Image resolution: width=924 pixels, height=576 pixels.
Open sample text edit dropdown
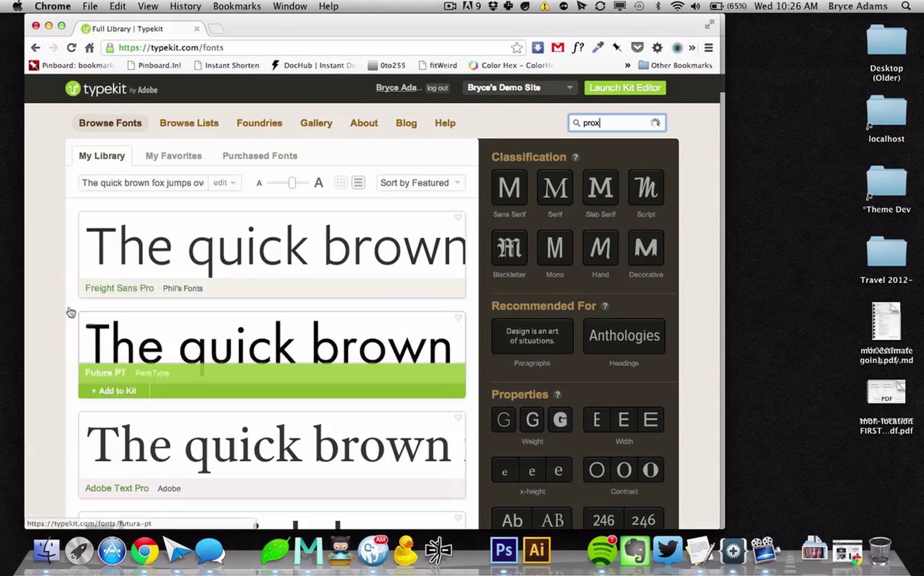225,183
